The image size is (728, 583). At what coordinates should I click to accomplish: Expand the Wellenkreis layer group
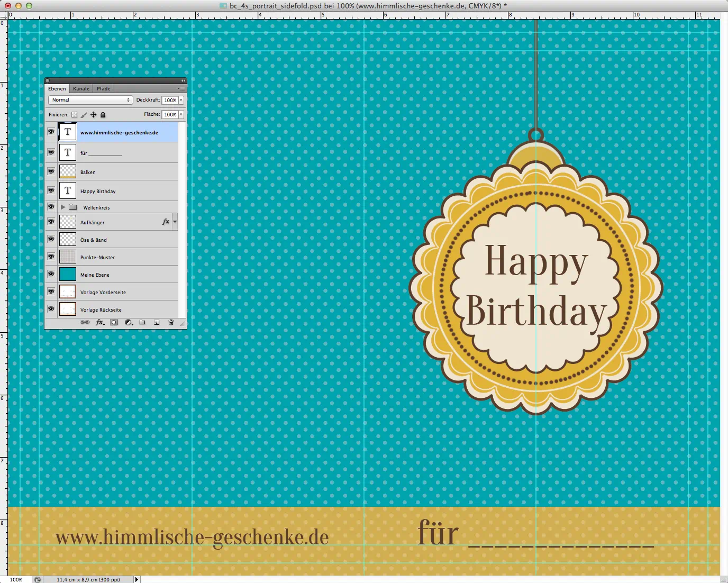[x=63, y=207]
